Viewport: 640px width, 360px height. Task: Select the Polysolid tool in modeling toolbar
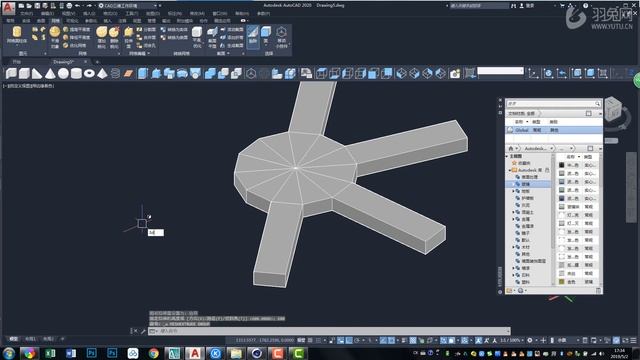(11, 73)
